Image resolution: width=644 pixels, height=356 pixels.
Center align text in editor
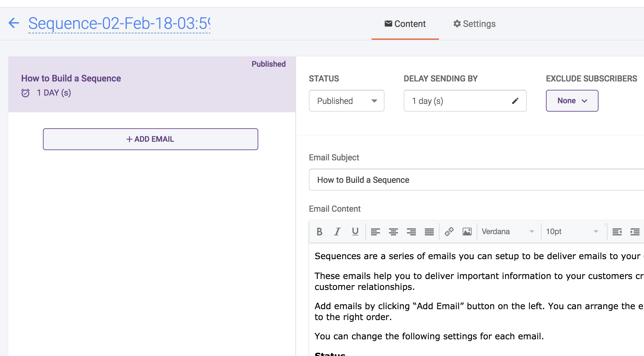(393, 232)
